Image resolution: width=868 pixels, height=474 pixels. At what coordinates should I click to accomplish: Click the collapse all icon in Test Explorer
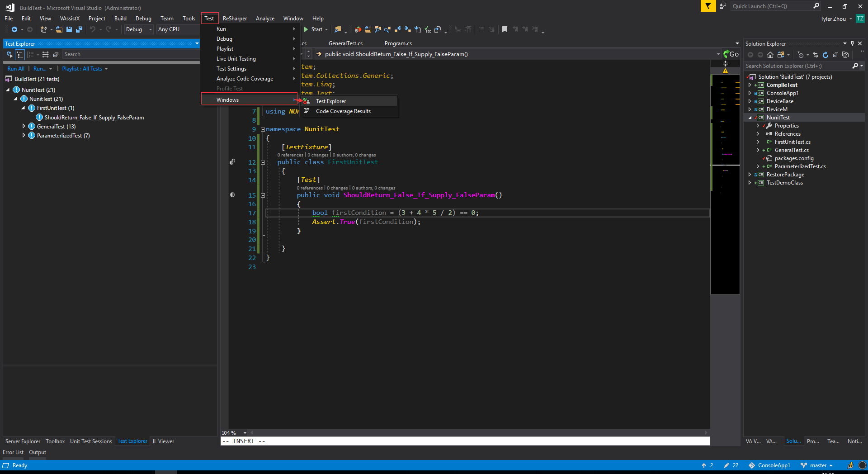tap(56, 54)
